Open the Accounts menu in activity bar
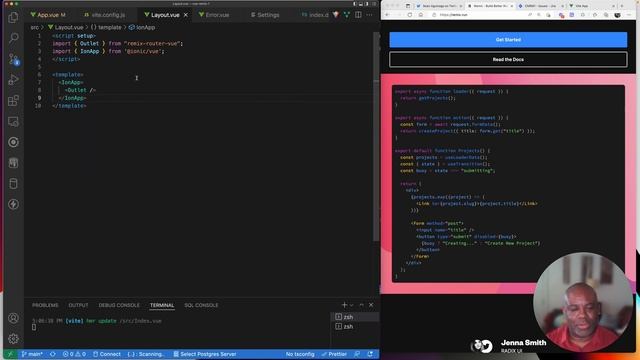 (x=13, y=318)
